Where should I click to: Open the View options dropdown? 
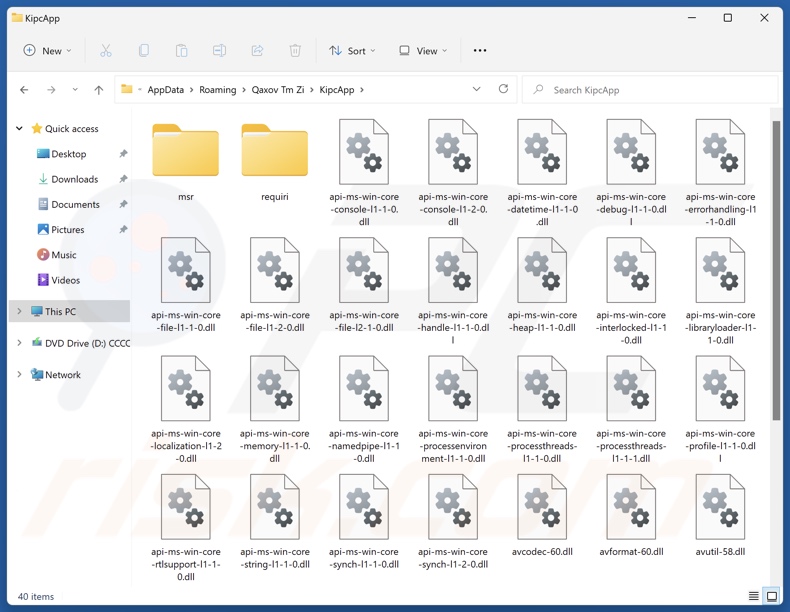click(x=423, y=51)
